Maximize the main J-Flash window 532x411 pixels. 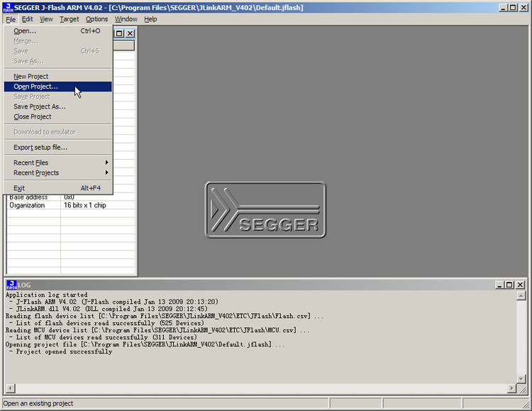[x=513, y=8]
